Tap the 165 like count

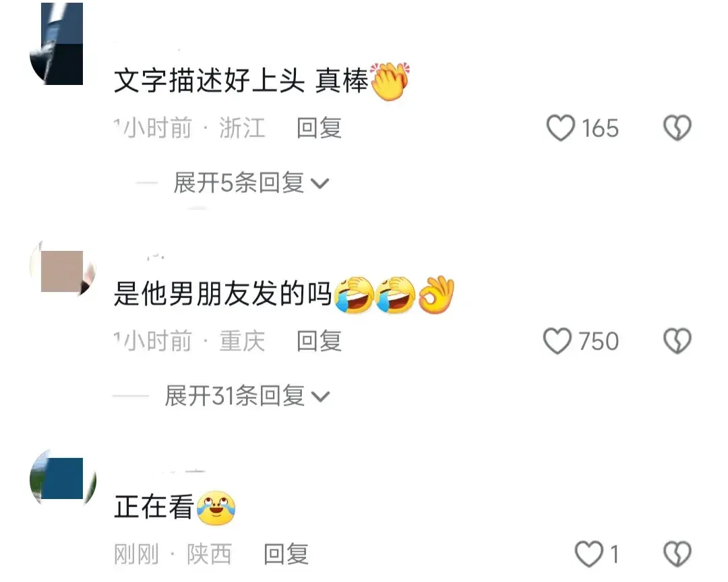pos(601,129)
